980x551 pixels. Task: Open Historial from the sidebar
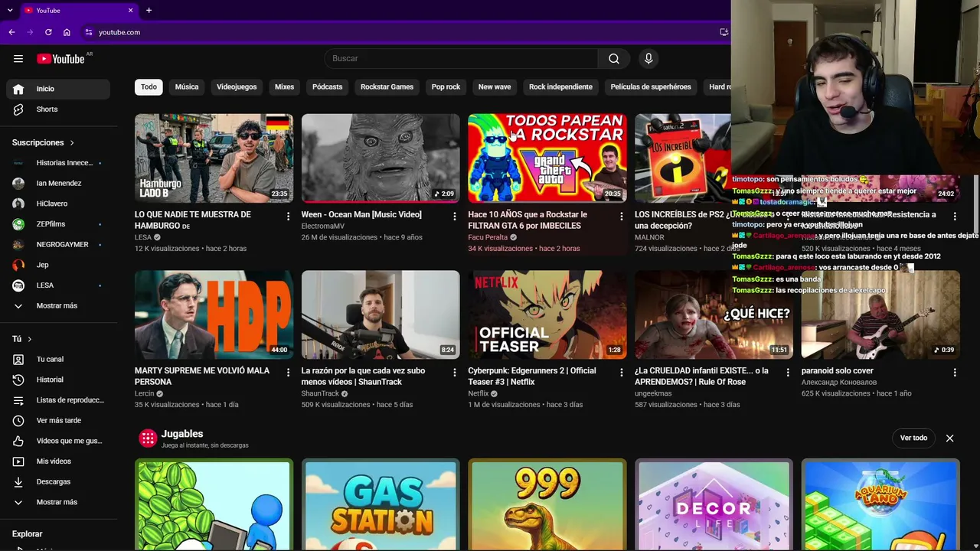[x=58, y=380]
